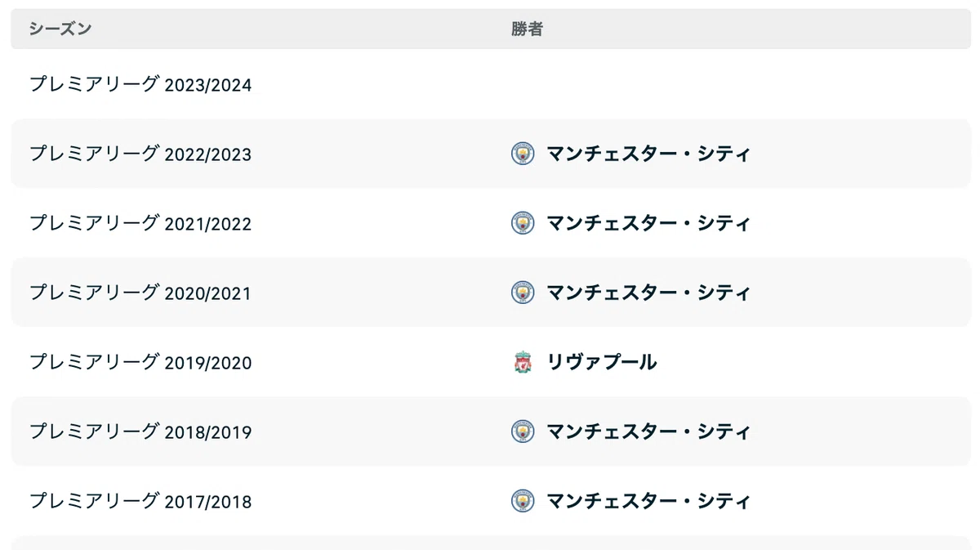980x550 pixels.
Task: Select マンチェスター・シティ in 2021/2022 row
Action: pyautogui.click(x=648, y=223)
